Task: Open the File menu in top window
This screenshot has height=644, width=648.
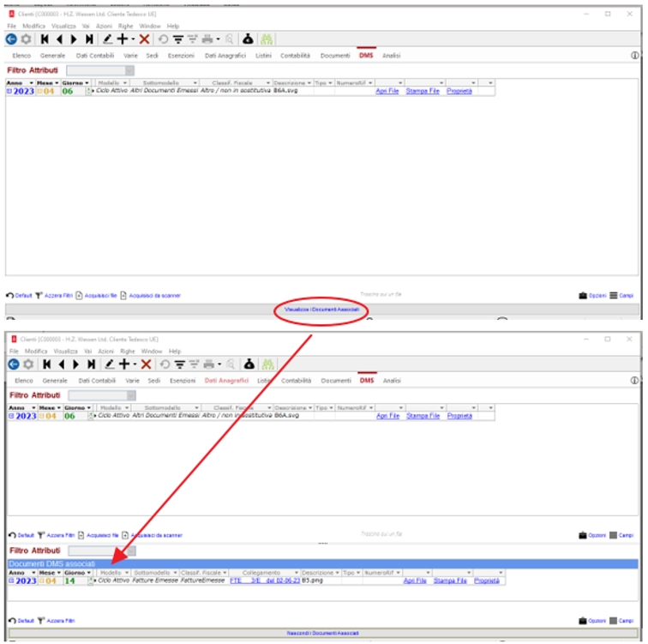Action: [12, 26]
